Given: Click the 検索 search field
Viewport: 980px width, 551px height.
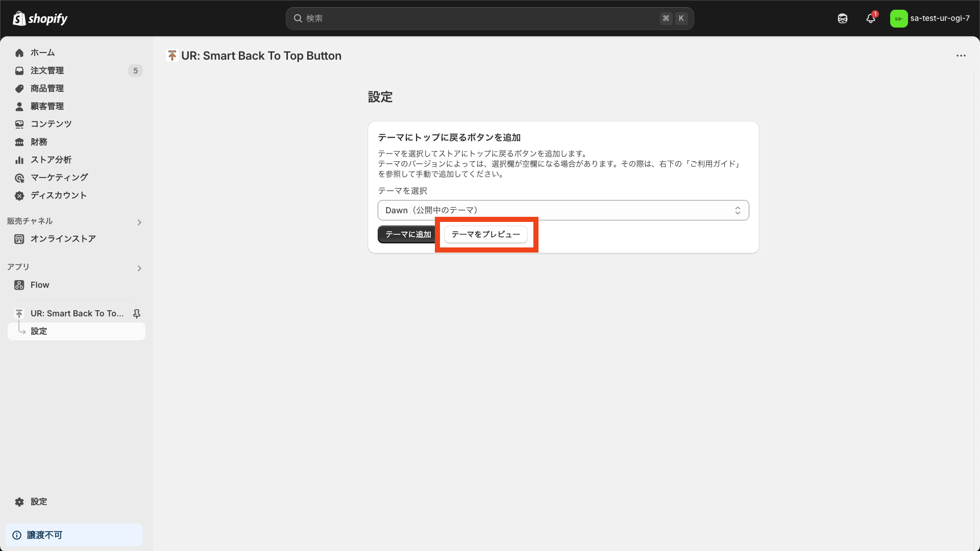Looking at the screenshot, I should click(480, 18).
